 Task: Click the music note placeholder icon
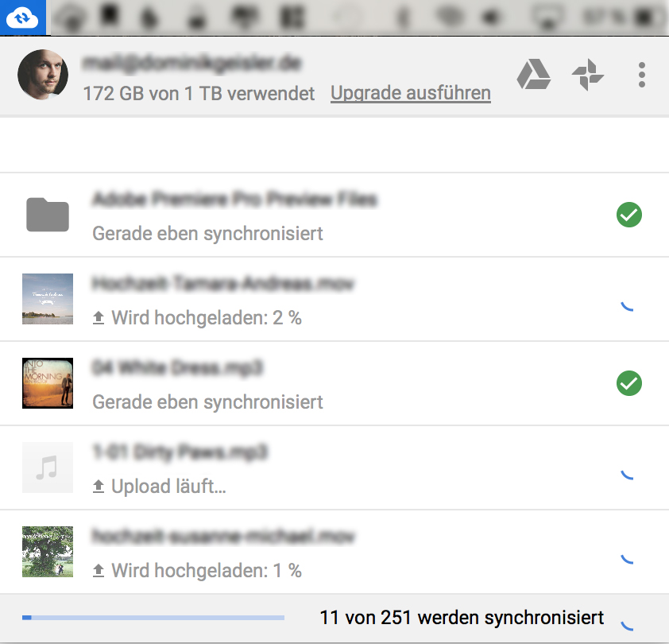tap(48, 467)
